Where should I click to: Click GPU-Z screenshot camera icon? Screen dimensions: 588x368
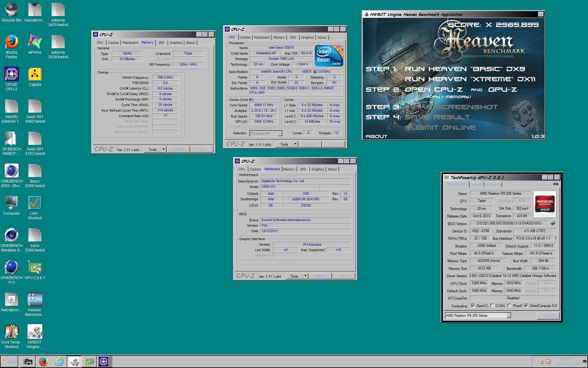pyautogui.click(x=556, y=184)
